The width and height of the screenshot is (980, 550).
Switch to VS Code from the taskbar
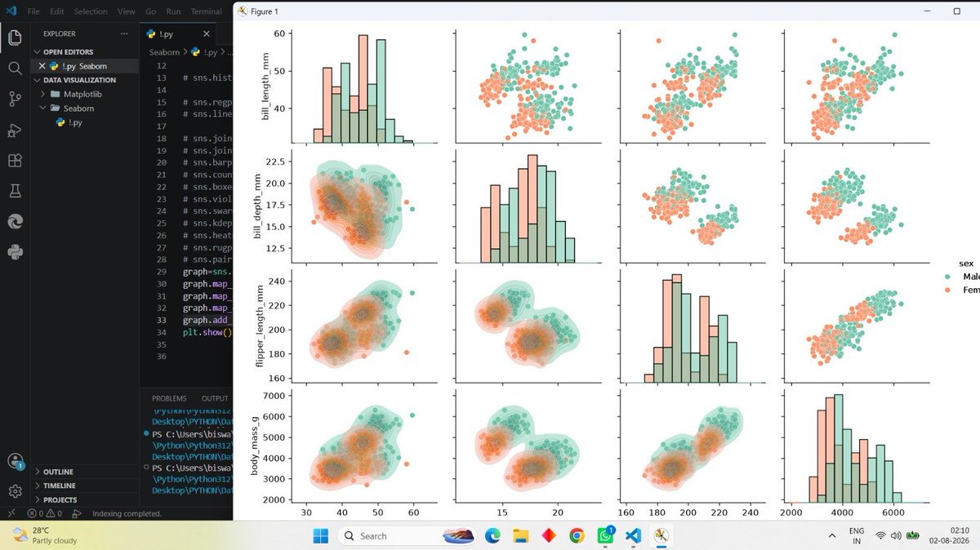point(633,535)
